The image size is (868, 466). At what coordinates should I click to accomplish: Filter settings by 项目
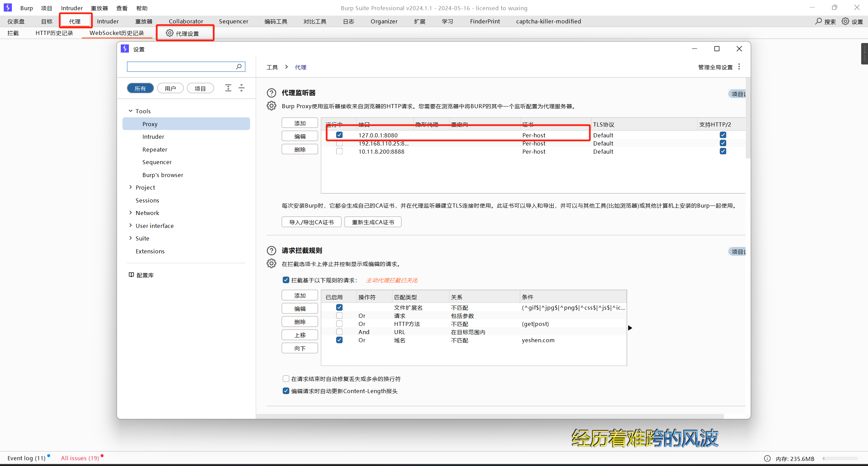200,88
